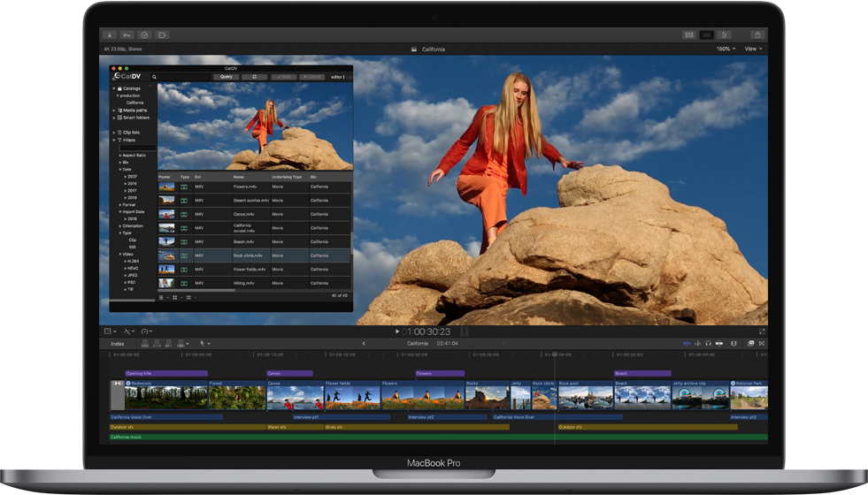Collapse the Filters section
Screen dimensions: 868x495
(x=114, y=140)
